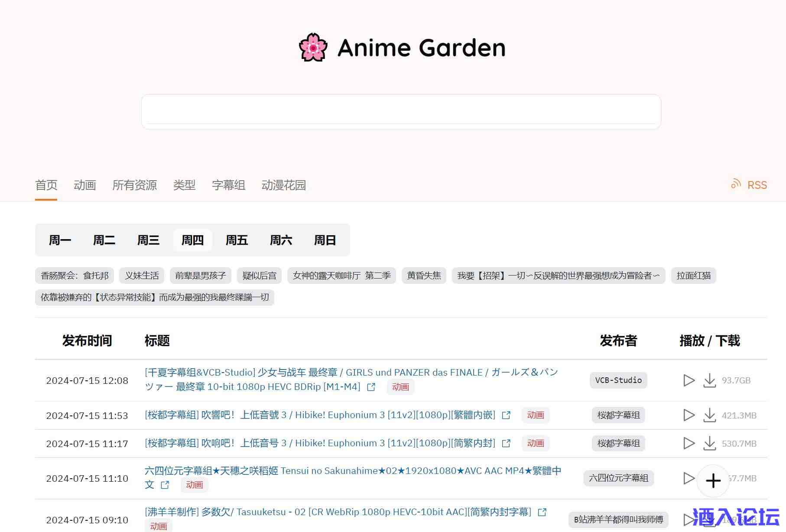This screenshot has height=532, width=786.
Task: Open the 类型 navigation menu
Action: [x=184, y=185]
